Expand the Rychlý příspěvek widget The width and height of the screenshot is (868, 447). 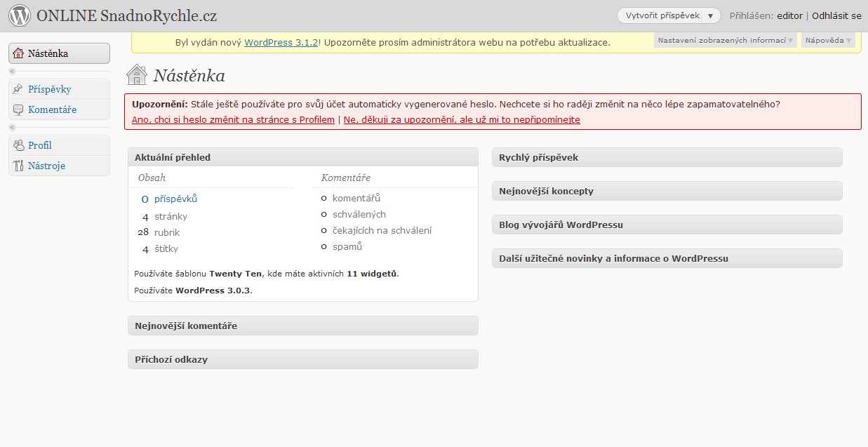[x=667, y=157]
